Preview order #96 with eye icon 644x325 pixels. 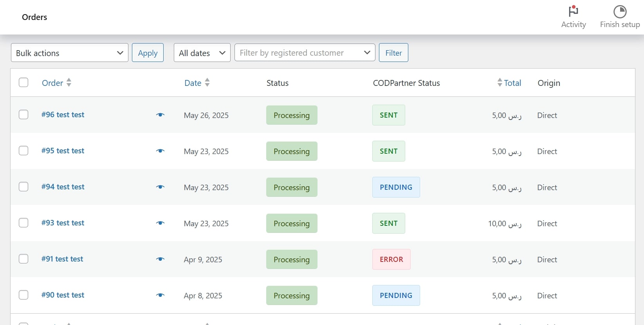160,115
